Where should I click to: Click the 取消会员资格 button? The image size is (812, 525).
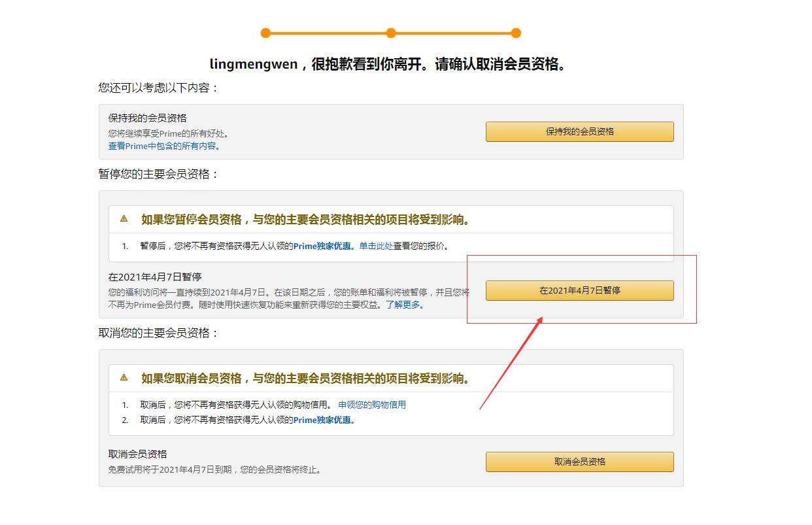[x=579, y=462]
